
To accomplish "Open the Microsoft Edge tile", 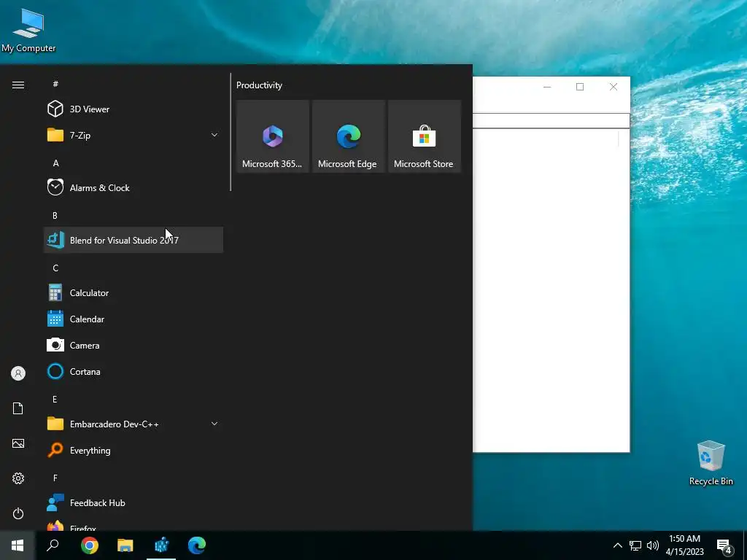I will 348,136.
